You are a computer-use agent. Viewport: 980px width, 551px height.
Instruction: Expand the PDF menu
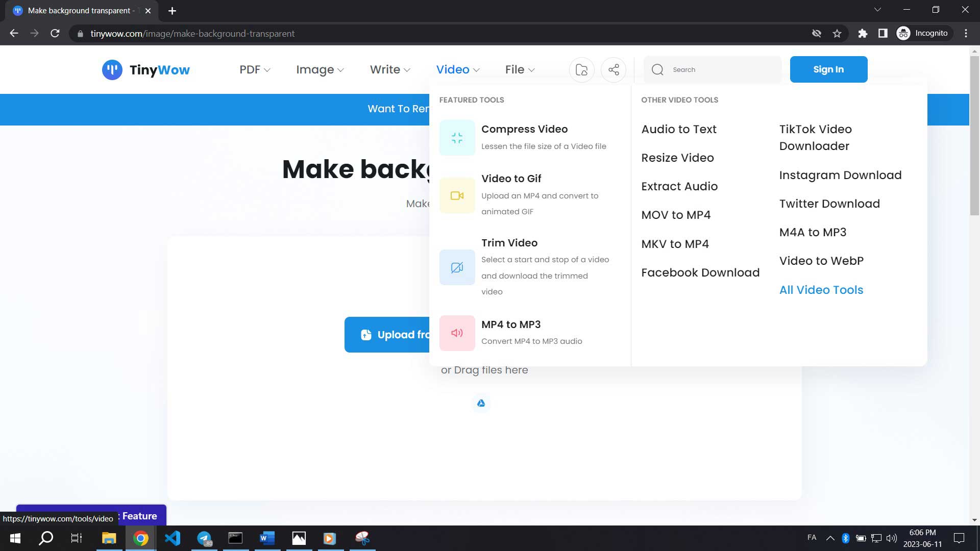(x=255, y=70)
